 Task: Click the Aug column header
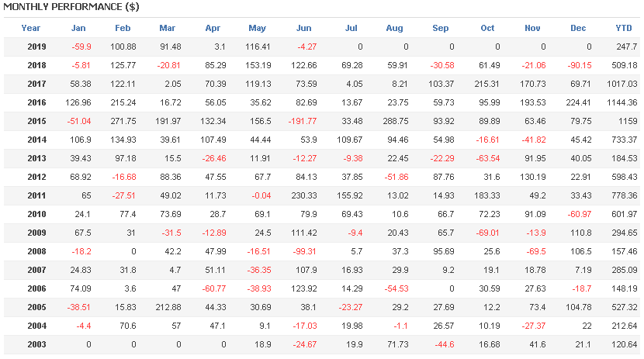(x=394, y=28)
